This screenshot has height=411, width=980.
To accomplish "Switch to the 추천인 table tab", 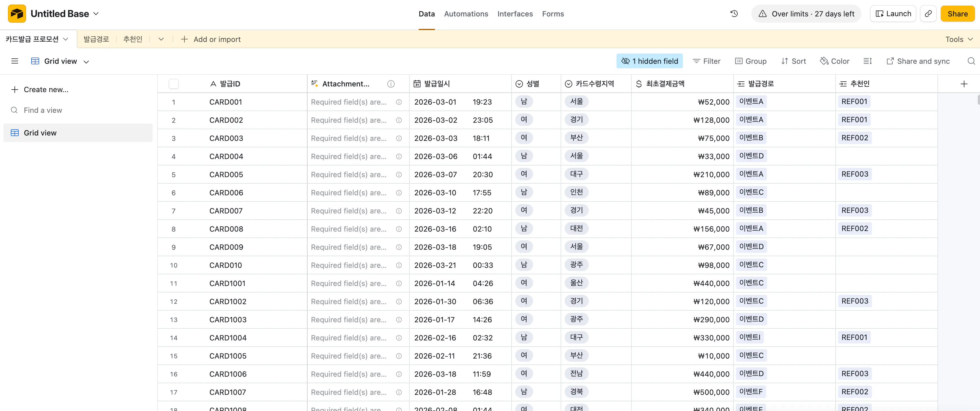I will [133, 39].
